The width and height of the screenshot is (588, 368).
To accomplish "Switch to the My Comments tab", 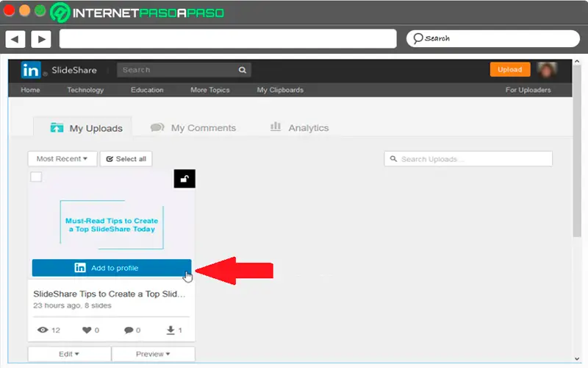I will tap(193, 127).
